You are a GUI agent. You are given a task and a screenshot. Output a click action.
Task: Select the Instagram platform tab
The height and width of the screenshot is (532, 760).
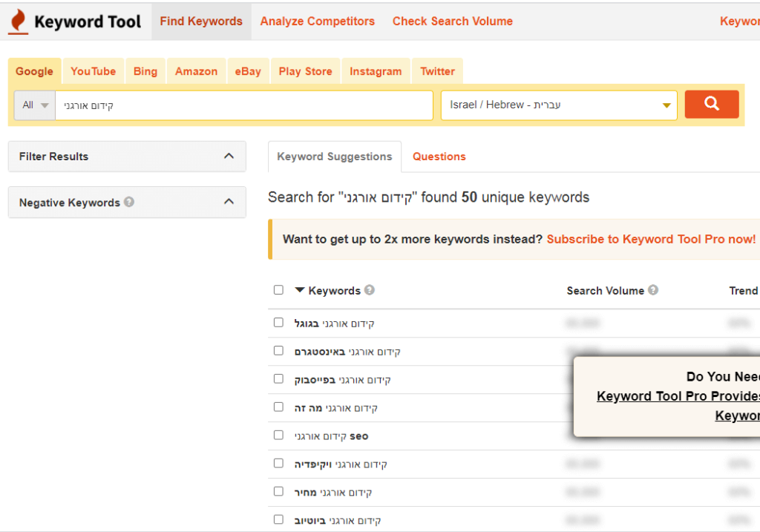pos(376,71)
